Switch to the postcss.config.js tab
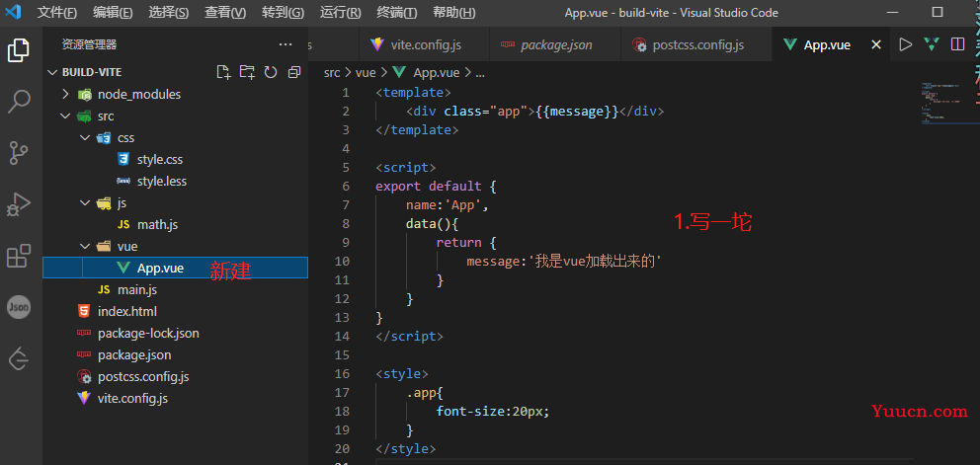The image size is (980, 465). [696, 45]
